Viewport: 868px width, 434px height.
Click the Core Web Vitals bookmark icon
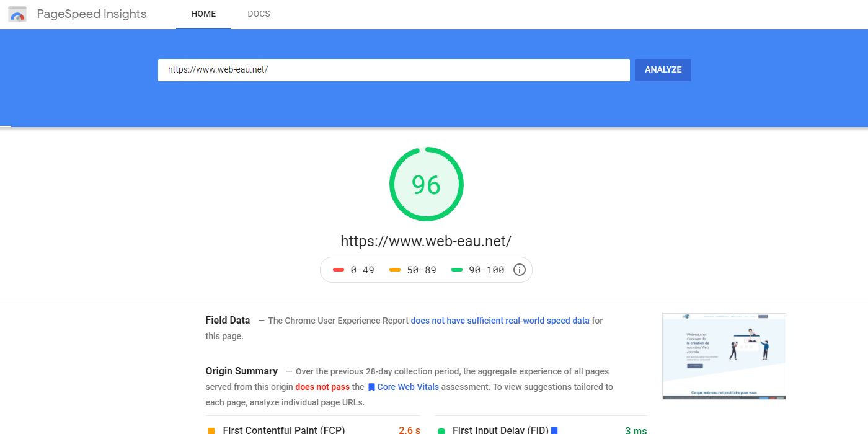pyautogui.click(x=371, y=387)
